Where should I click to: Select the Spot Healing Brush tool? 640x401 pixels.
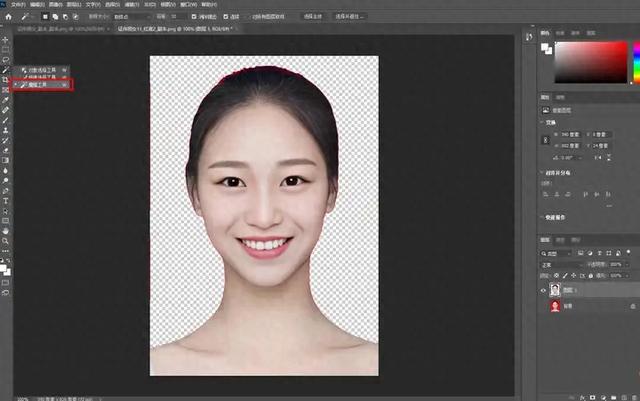pyautogui.click(x=5, y=110)
